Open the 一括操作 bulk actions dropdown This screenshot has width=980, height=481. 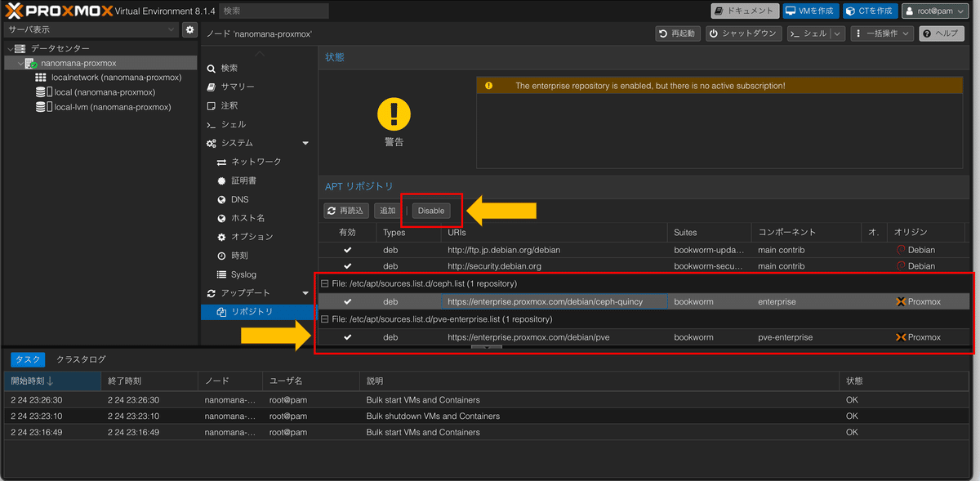click(882, 33)
